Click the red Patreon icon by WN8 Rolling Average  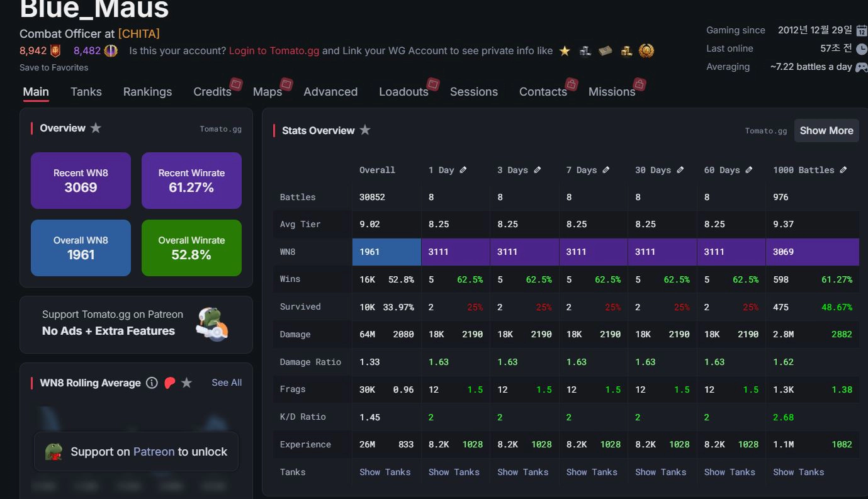click(169, 383)
